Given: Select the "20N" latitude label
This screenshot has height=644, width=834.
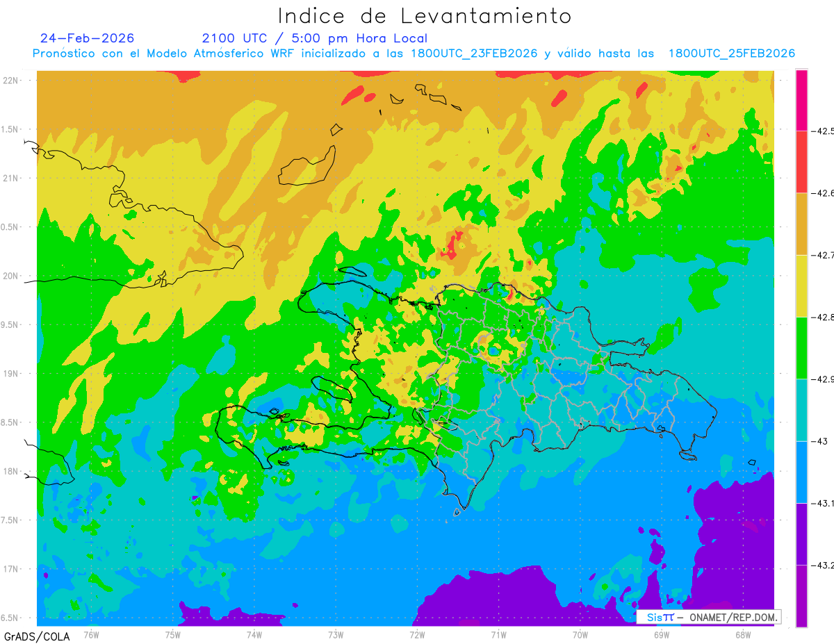Looking at the screenshot, I should (x=12, y=276).
